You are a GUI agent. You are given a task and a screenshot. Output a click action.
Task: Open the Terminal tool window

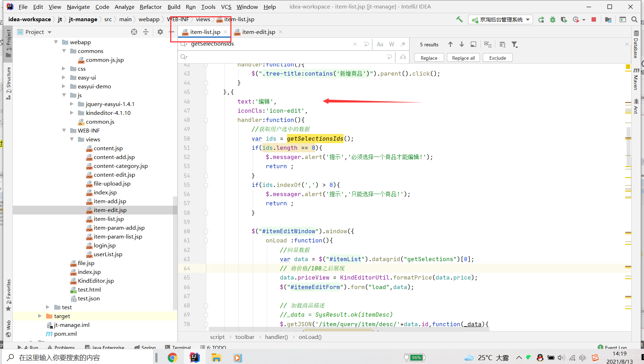(x=178, y=347)
